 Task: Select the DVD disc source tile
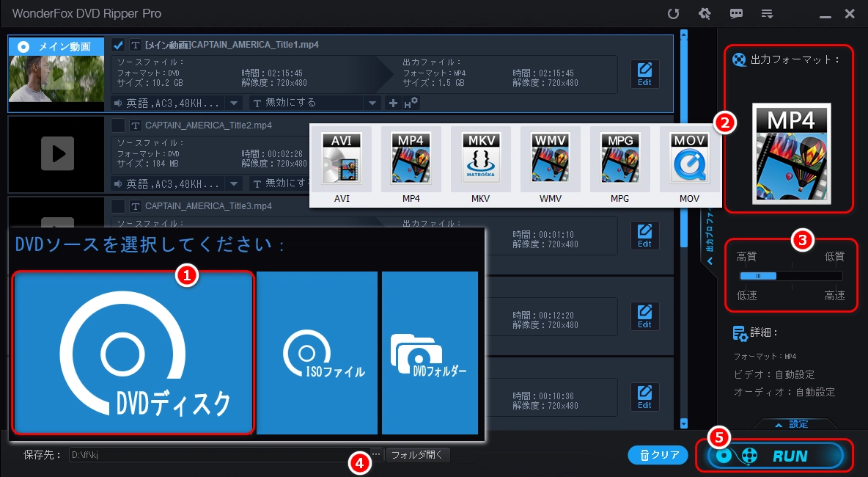(x=133, y=352)
